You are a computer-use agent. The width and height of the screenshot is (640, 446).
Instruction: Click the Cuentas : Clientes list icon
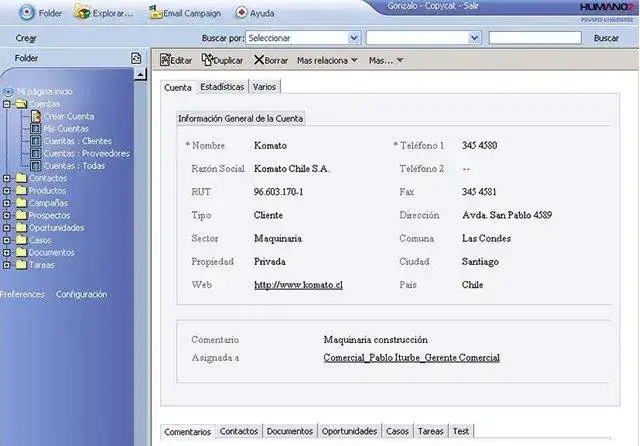[x=36, y=141]
